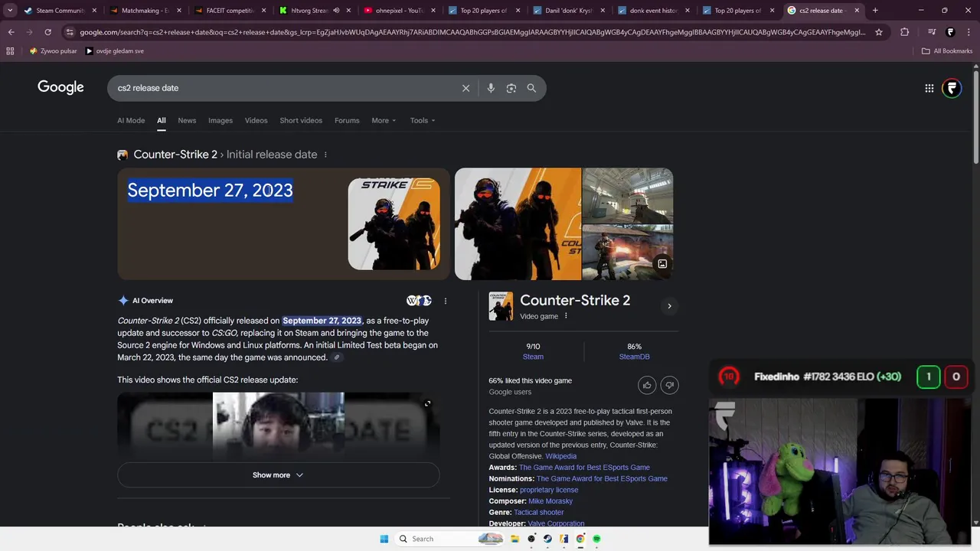Switch to Short videos tab
Viewport: 980px width, 551px height.
[301, 120]
